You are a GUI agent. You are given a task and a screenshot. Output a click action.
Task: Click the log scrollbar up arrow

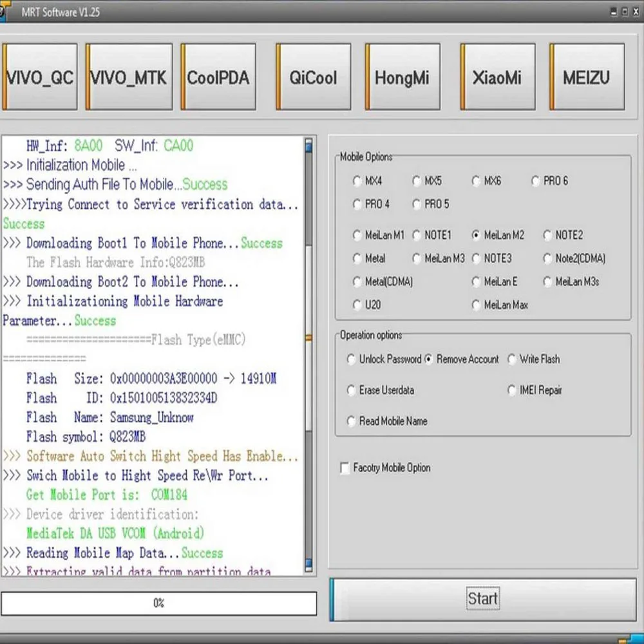pos(308,146)
